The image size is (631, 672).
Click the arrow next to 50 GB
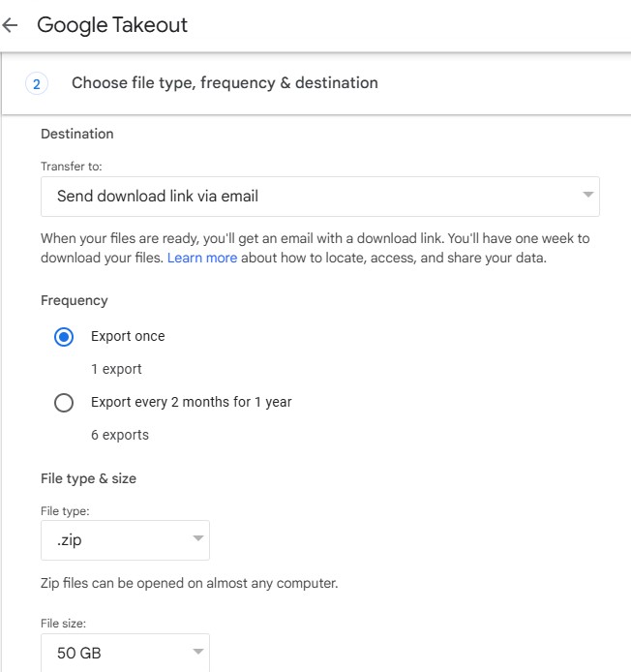click(197, 652)
